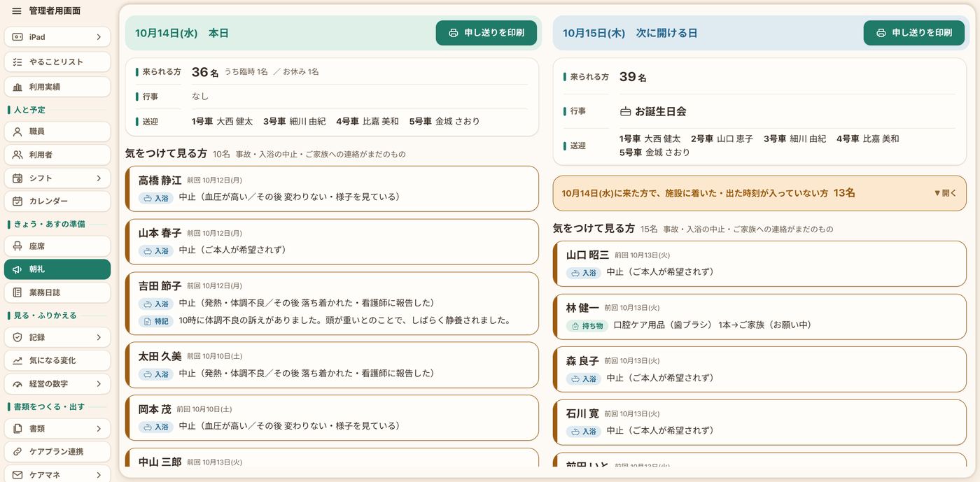Open 中山 三郎 card
The image size is (980, 482).
(332, 458)
